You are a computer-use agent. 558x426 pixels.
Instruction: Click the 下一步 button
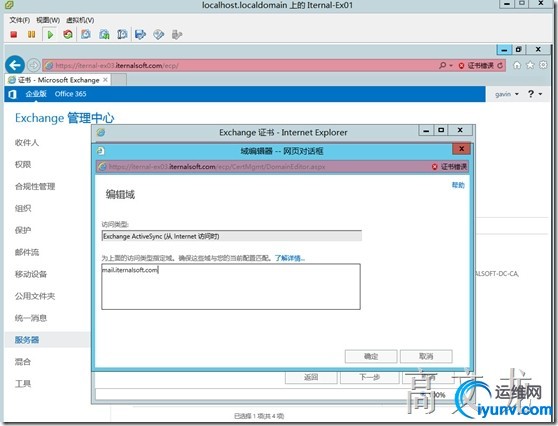(x=369, y=377)
